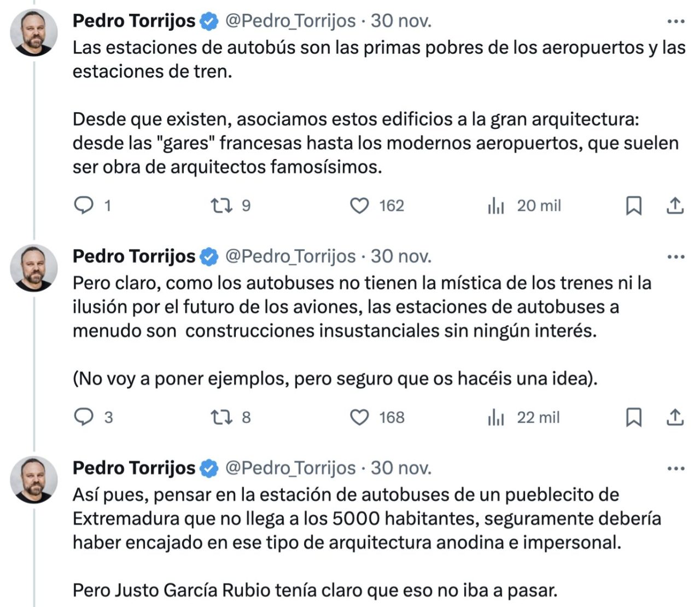Open Pedro Torrijos profile from first tweet name
The image size is (700, 607).
[x=134, y=21]
